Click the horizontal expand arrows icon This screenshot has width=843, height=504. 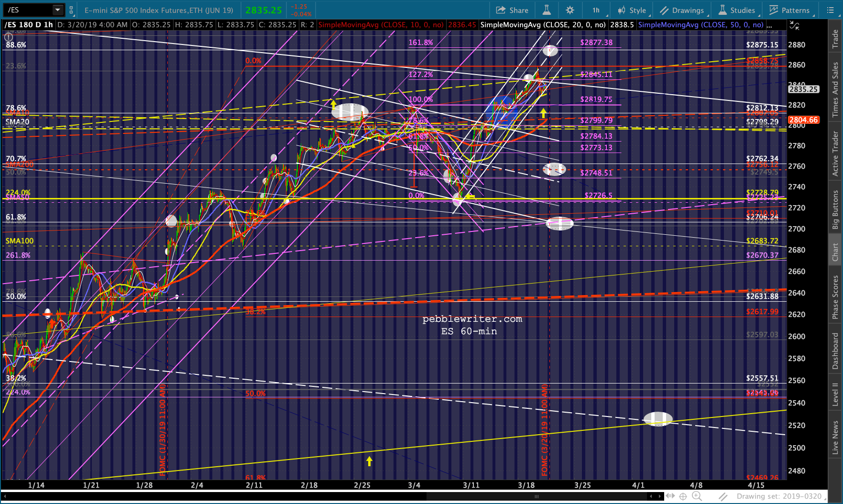tap(670, 496)
